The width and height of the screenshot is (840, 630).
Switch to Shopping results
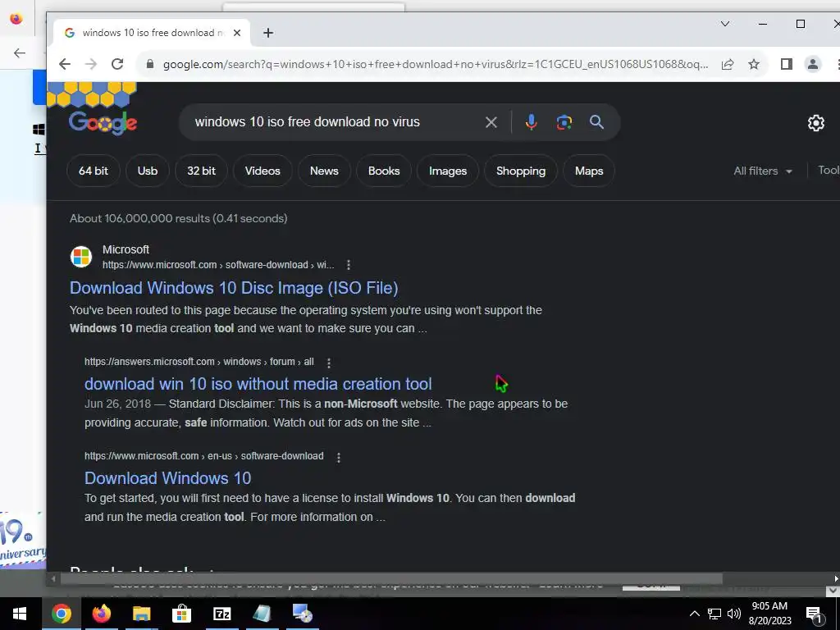point(521,171)
